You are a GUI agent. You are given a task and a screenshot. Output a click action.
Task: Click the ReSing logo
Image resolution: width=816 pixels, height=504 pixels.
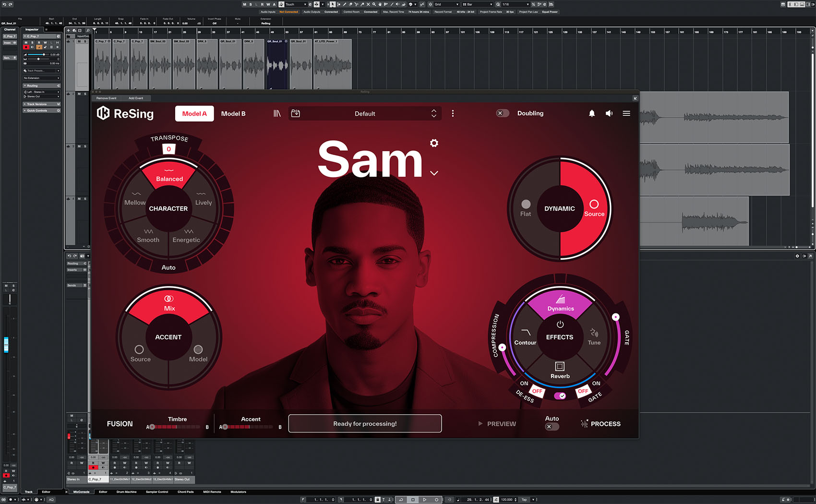[125, 113]
